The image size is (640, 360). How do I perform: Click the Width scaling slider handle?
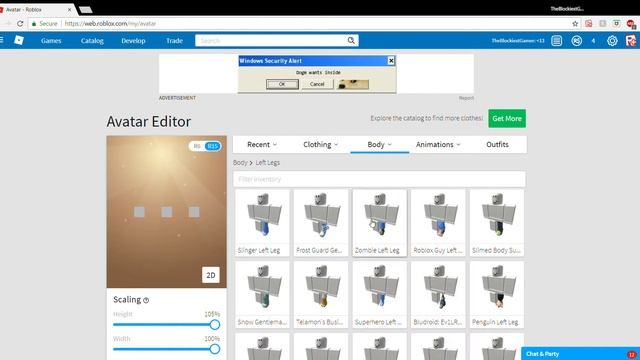[215, 349]
